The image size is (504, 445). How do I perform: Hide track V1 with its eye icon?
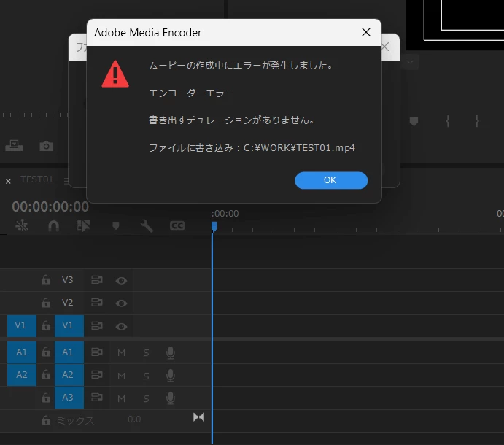pos(121,327)
